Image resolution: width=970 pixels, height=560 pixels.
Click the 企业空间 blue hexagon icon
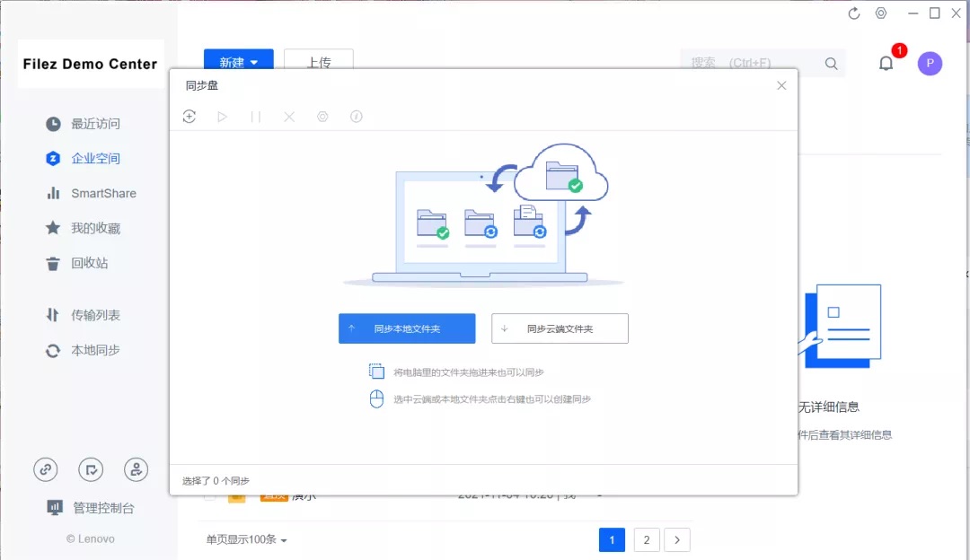point(53,158)
